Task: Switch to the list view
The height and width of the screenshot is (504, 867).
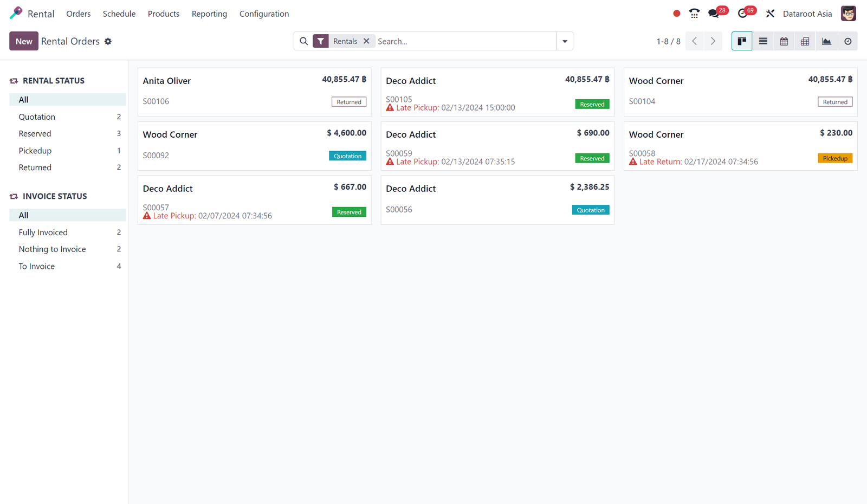Action: click(763, 41)
